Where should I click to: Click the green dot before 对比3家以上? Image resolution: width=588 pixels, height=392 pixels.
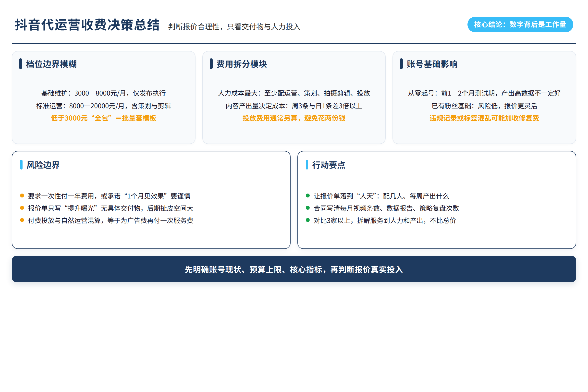pyautogui.click(x=308, y=220)
